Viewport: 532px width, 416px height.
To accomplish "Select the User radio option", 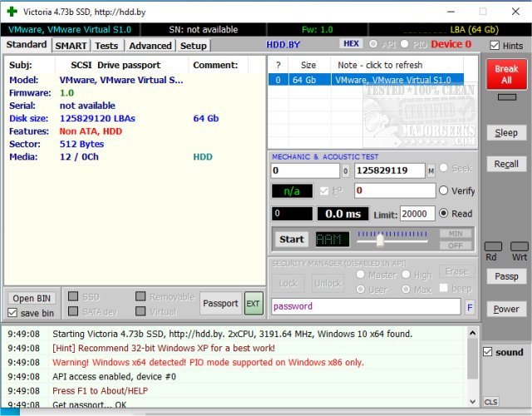I will [x=360, y=290].
